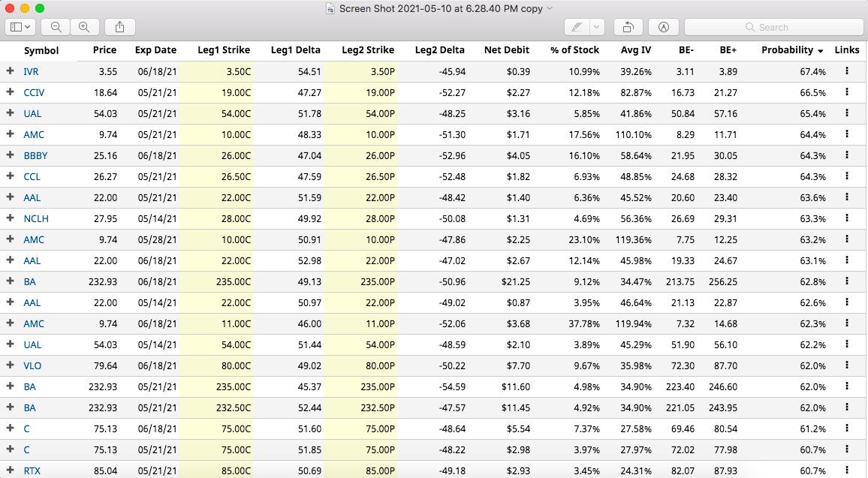Expand the IVR row with plus
Viewport: 868px width, 478px height.
point(10,71)
